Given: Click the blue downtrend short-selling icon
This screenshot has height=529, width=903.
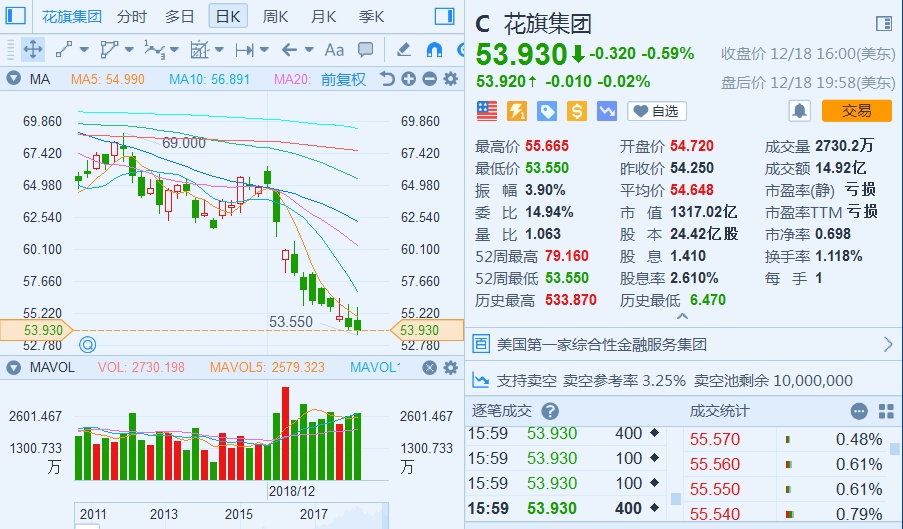Looking at the screenshot, I should 606,111.
